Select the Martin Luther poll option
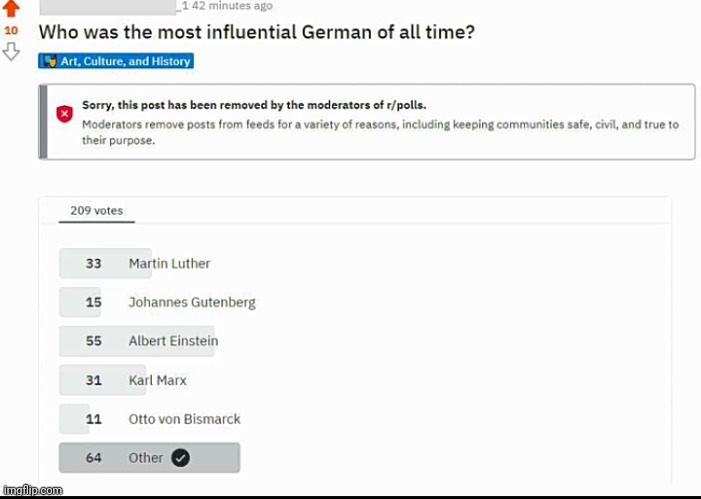Image resolution: width=701 pixels, height=499 pixels. (169, 264)
